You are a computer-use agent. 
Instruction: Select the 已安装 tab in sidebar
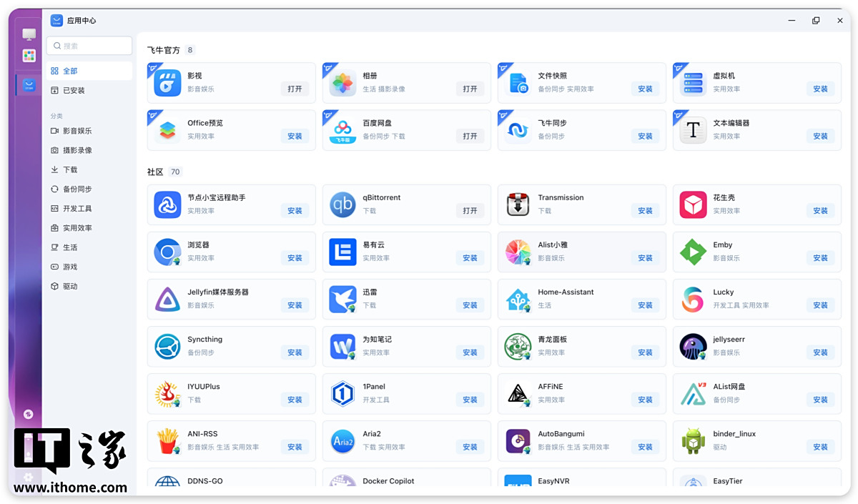74,91
